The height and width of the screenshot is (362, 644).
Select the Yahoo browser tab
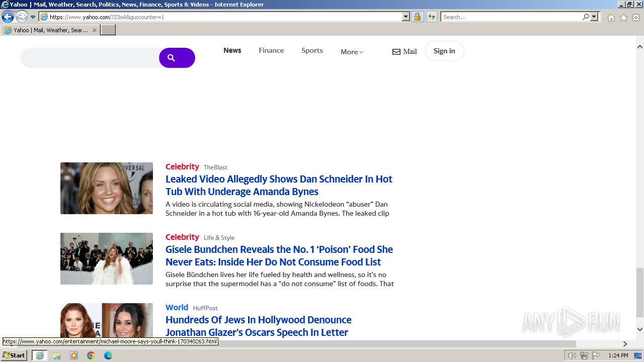coord(50,30)
